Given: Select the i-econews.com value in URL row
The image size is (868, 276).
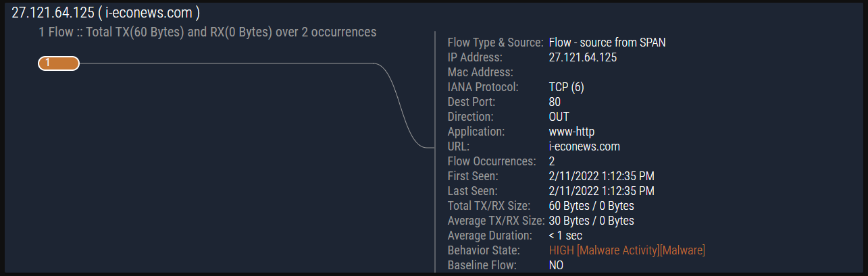Looking at the screenshot, I should coord(584,146).
